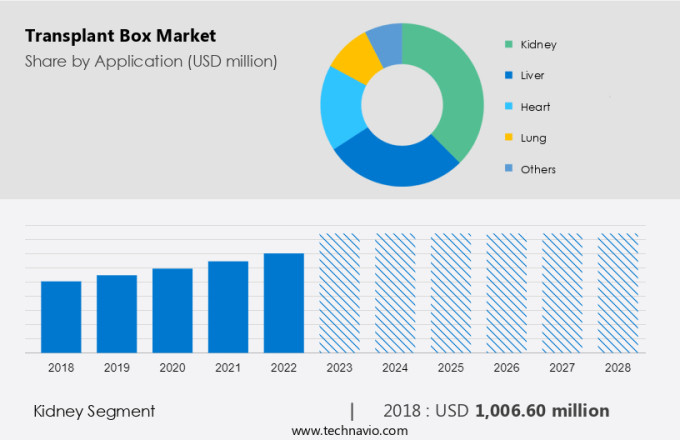Click the light blue Heart legend swatch
The image size is (680, 440).
coord(510,106)
